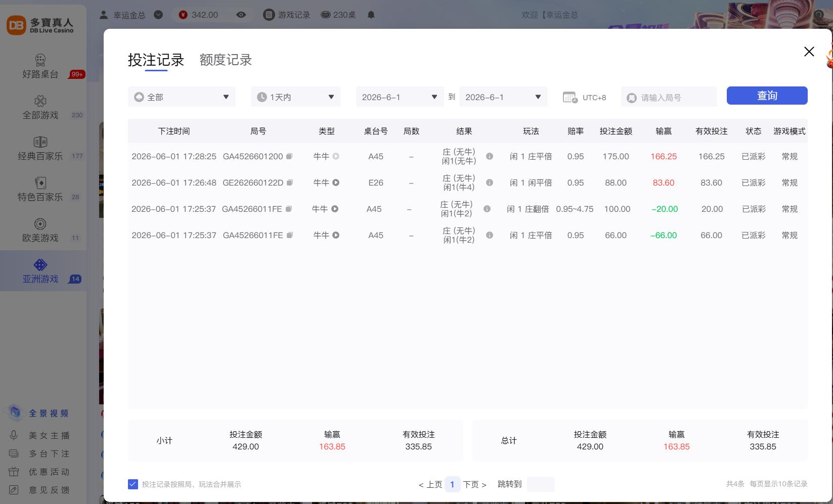Click the 342.00 balance display
The image size is (833, 504).
click(x=205, y=15)
